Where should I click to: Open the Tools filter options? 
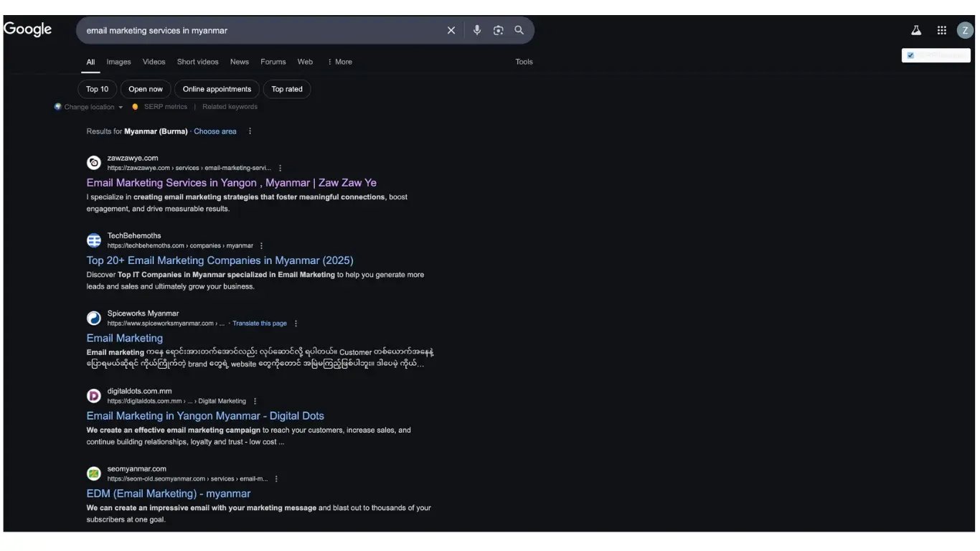pos(524,62)
